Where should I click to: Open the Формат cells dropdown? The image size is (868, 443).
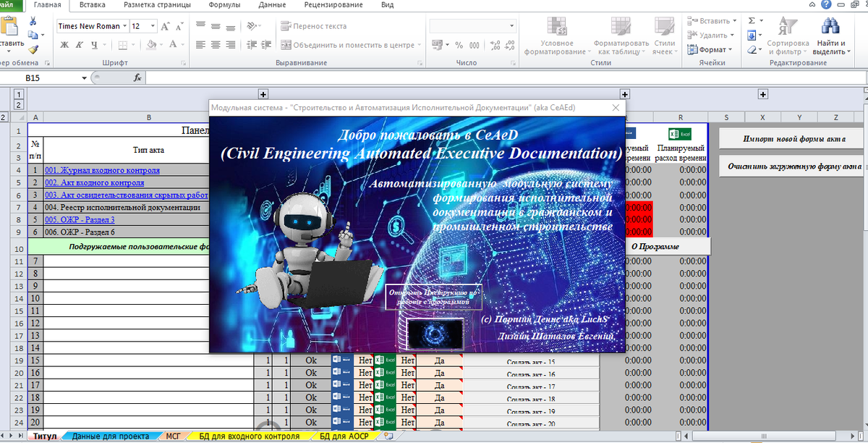(x=710, y=49)
